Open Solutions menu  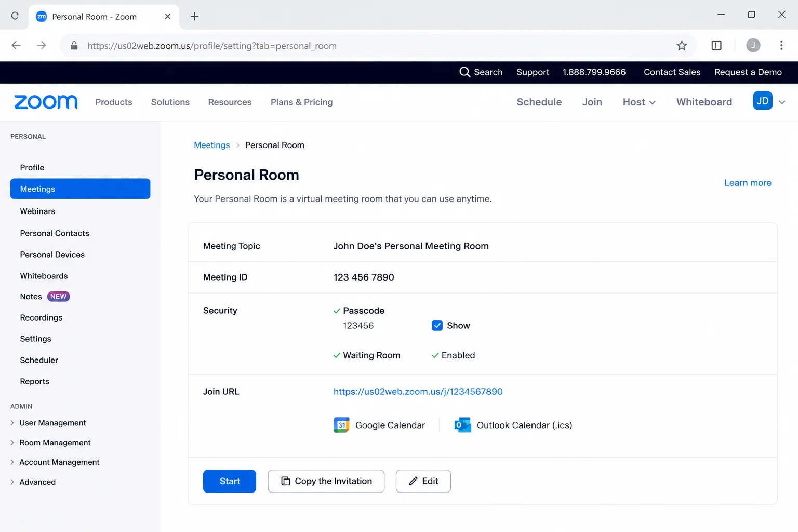point(170,102)
